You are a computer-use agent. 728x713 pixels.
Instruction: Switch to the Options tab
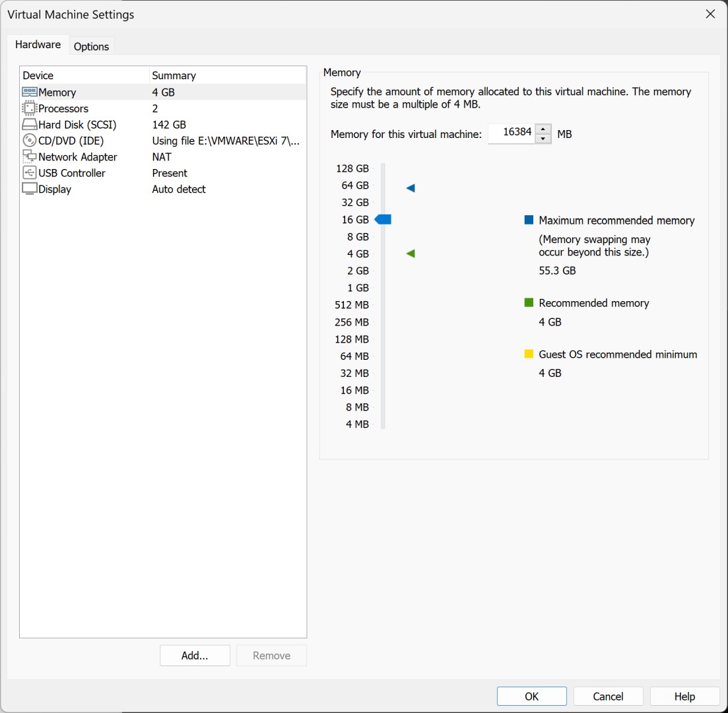pyautogui.click(x=91, y=46)
